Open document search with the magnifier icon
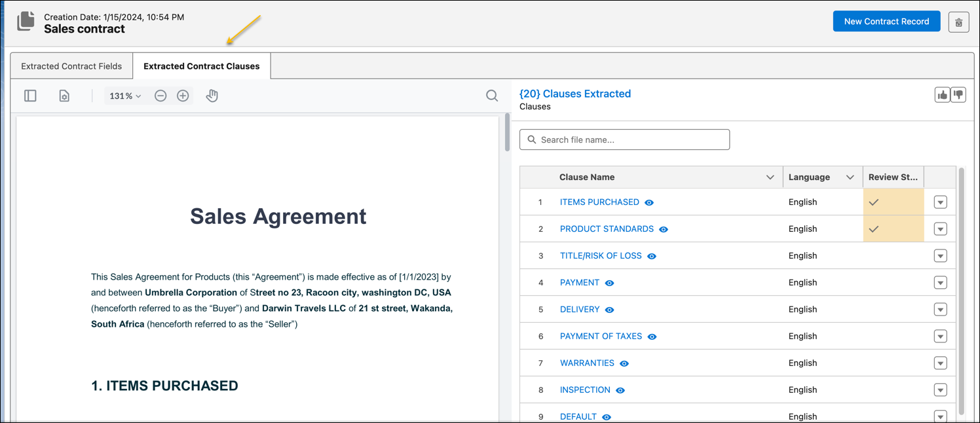This screenshot has height=423, width=980. 492,96
